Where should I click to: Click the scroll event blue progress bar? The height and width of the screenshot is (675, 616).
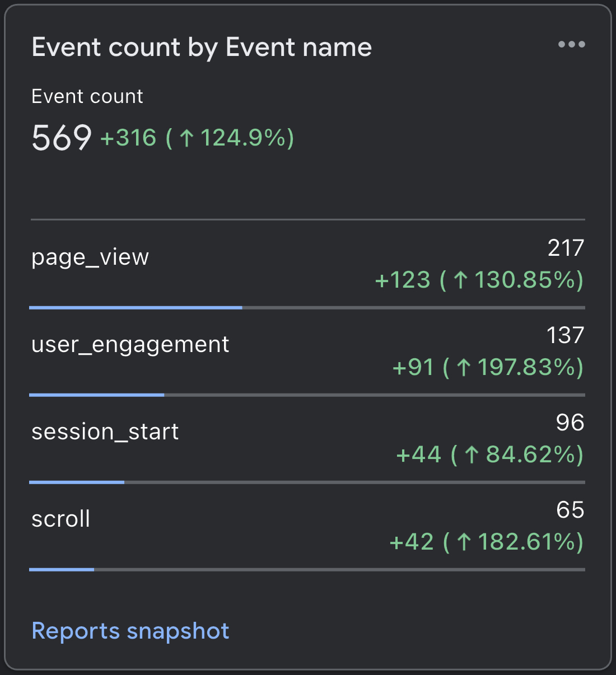coord(62,569)
